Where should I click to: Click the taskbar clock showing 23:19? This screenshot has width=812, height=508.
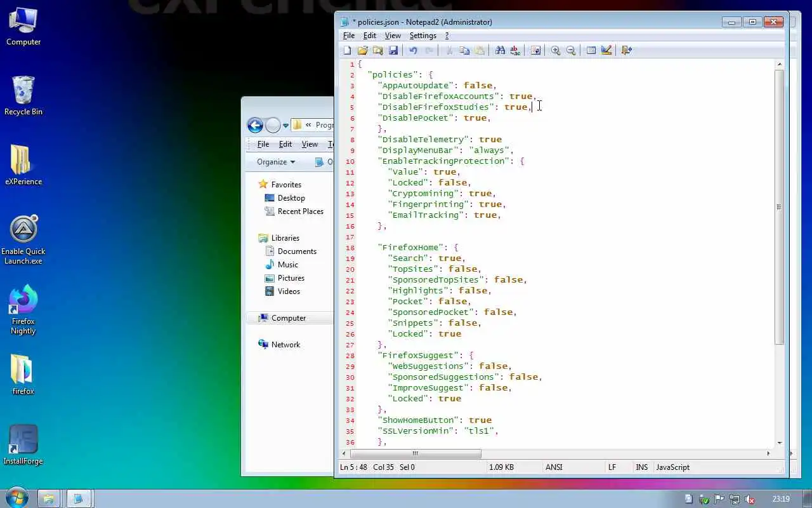coord(781,499)
